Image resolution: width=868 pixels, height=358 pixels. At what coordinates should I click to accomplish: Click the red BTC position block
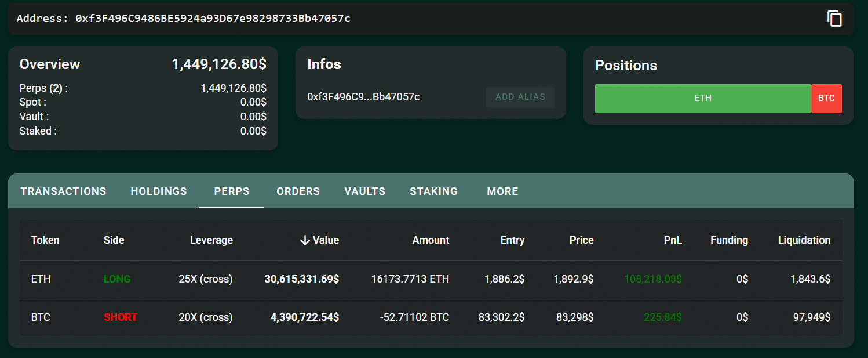(826, 99)
